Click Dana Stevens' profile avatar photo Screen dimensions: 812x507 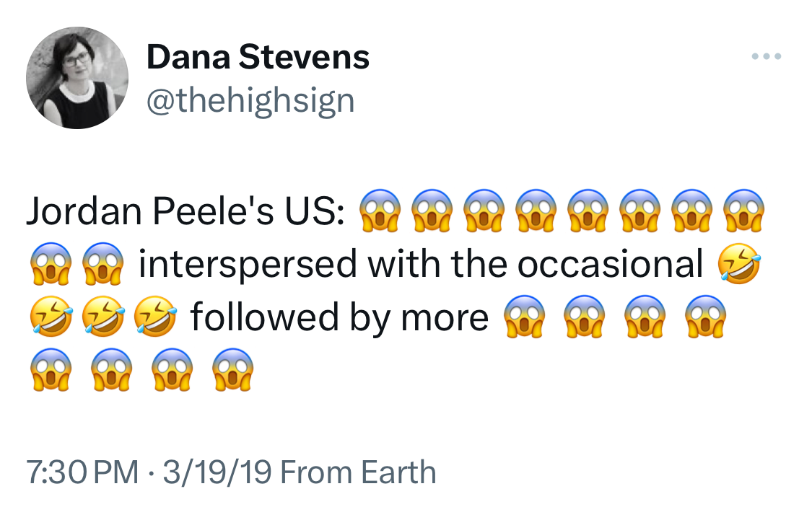coord(77,78)
